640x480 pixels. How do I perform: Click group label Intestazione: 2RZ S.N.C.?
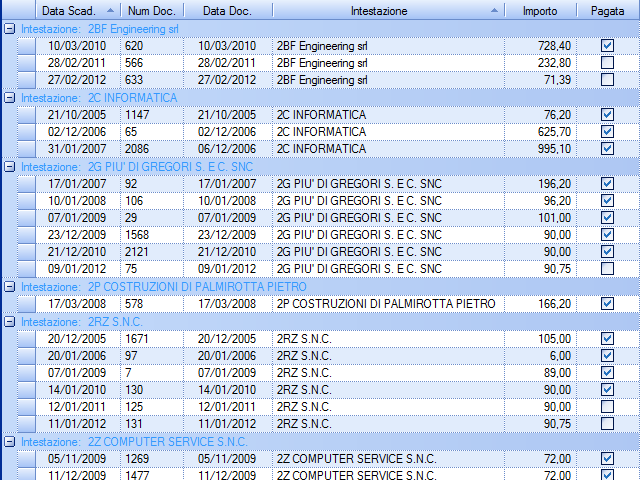coord(82,322)
